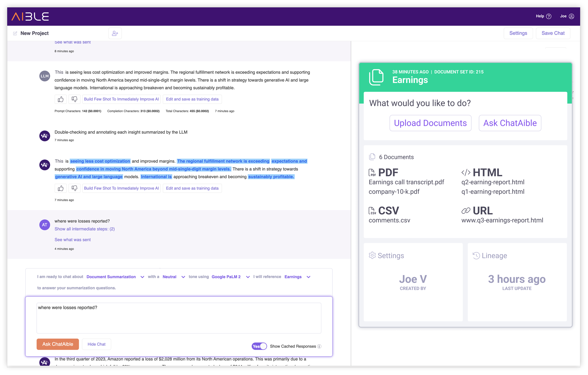This screenshot has height=375, width=588.
Task: Click the highlighted 'generative AI and large language' text
Action: click(88, 177)
